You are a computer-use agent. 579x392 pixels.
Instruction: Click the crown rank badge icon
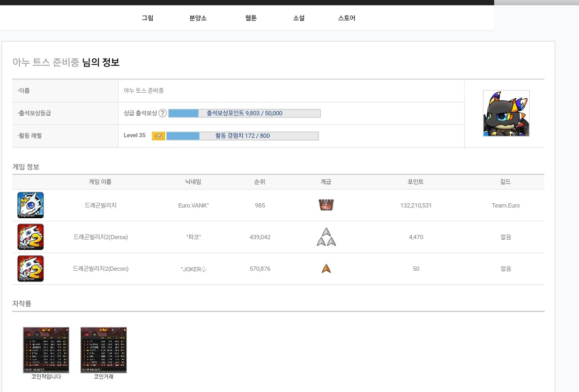click(x=326, y=205)
